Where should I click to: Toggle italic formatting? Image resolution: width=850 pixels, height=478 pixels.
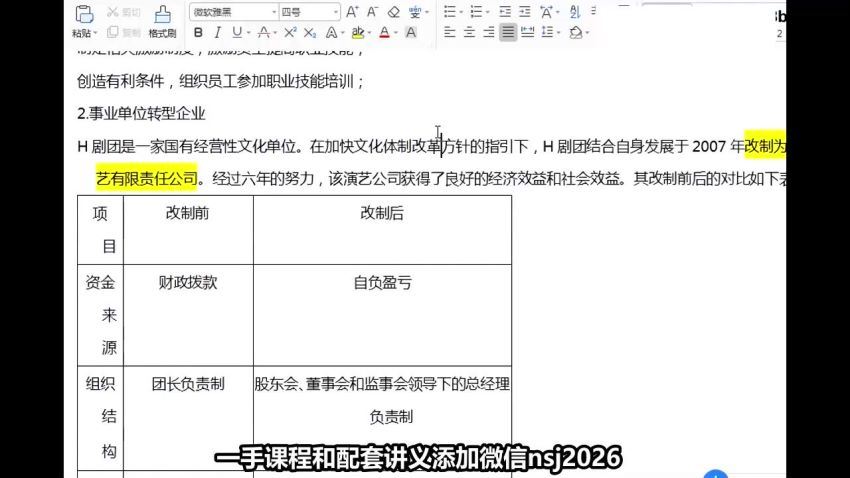[x=217, y=33]
